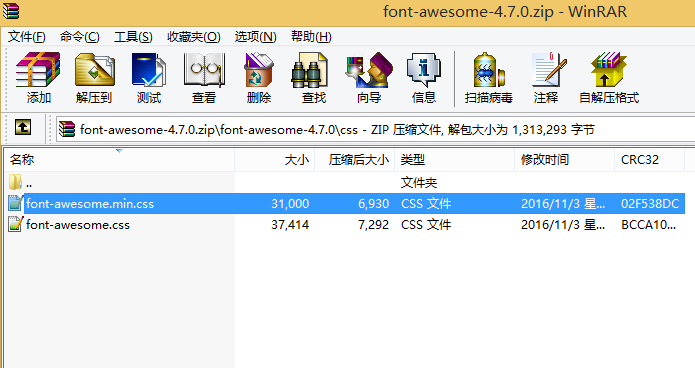Click the font-awesome.css modified date

(x=563, y=224)
